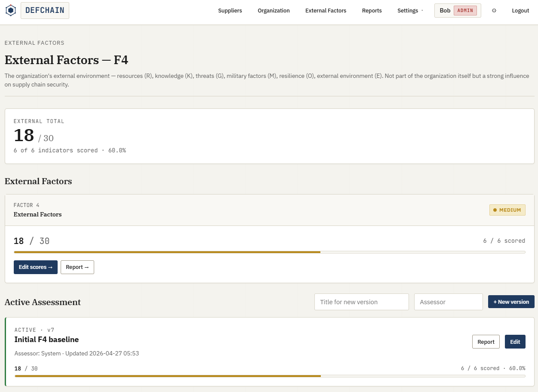Click the '6 / 6 scored' text in Factor 4 card
Screen dimensions: 538x392
[x=504, y=241]
